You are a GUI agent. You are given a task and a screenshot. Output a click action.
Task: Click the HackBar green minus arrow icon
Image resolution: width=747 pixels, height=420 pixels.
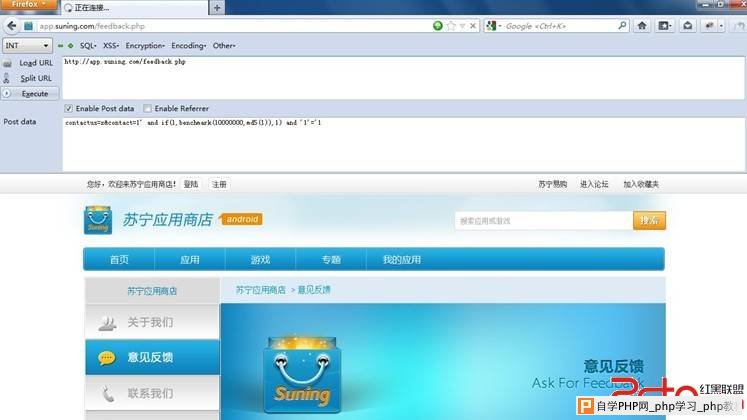point(61,46)
